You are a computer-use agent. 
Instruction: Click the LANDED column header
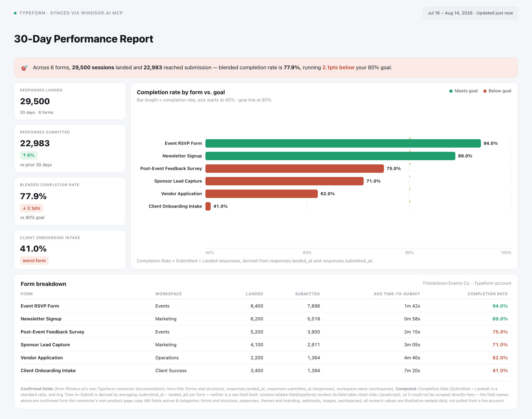254,294
